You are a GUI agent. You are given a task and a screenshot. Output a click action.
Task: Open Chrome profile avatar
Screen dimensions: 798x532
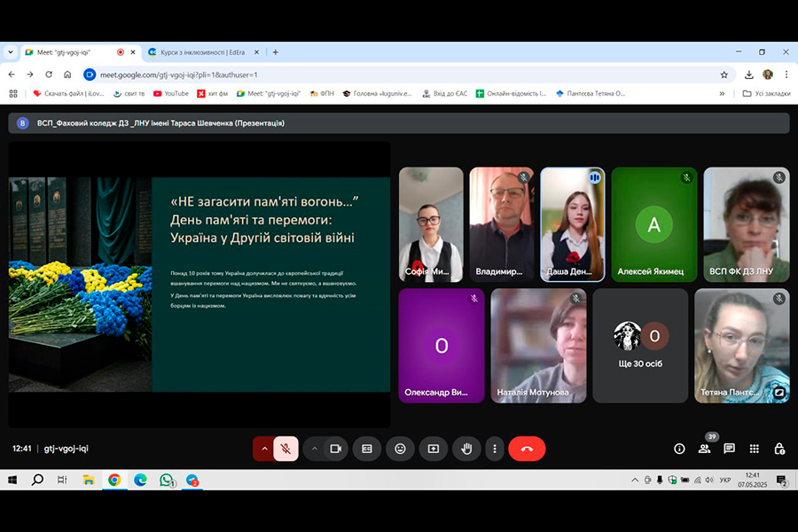(768, 74)
